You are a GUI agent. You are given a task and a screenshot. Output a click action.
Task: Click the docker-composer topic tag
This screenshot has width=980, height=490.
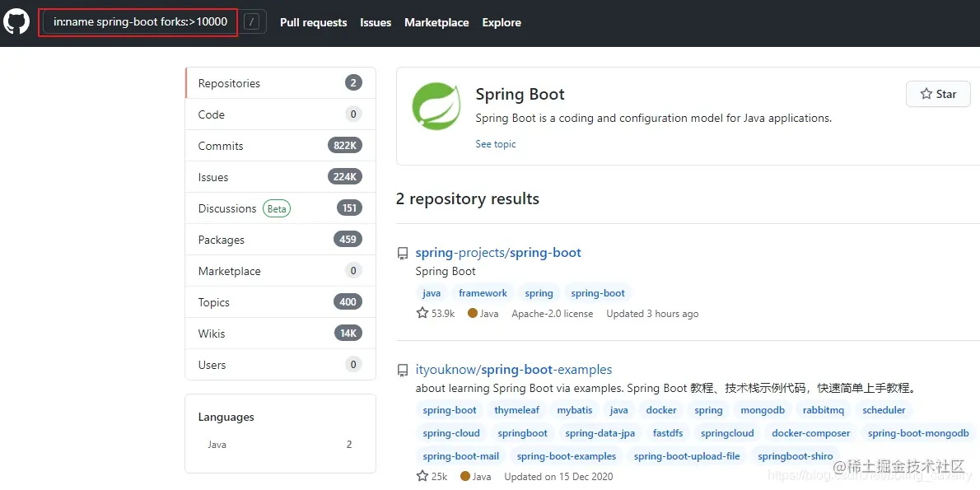pos(810,433)
